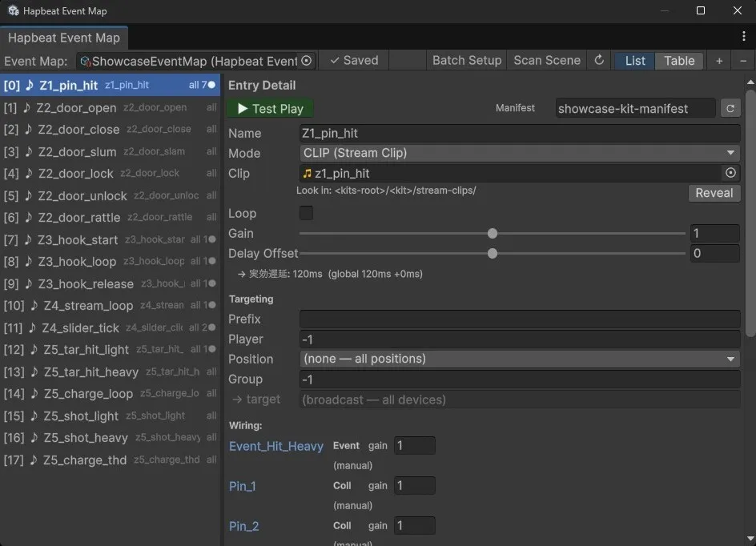Select the Z2_door_rattle entry

(x=110, y=217)
